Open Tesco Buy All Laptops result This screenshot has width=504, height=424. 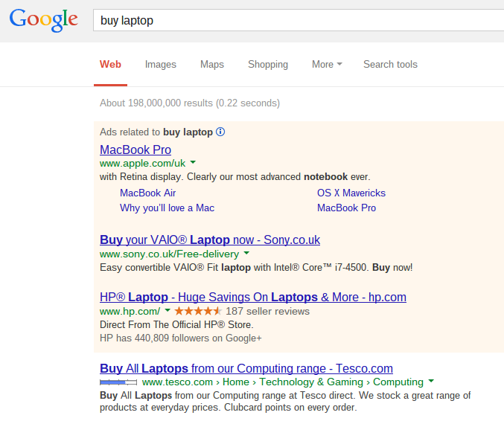pos(246,368)
